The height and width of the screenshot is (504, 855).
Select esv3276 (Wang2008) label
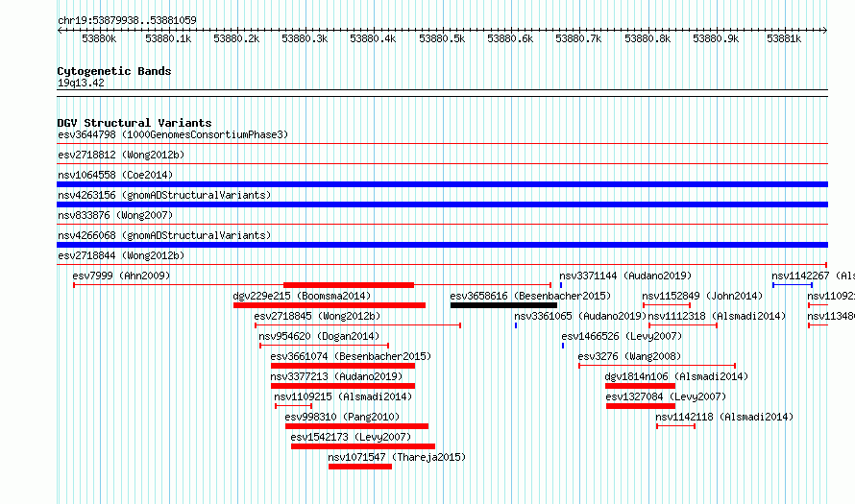click(630, 356)
